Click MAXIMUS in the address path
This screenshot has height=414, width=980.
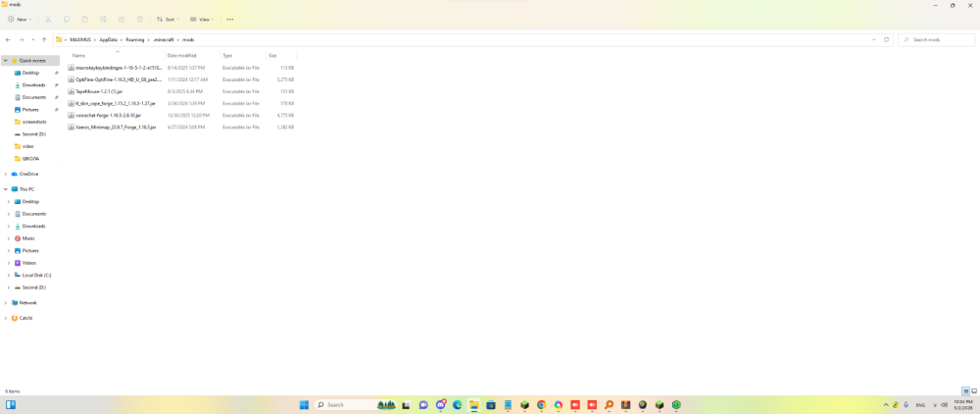[x=80, y=39]
